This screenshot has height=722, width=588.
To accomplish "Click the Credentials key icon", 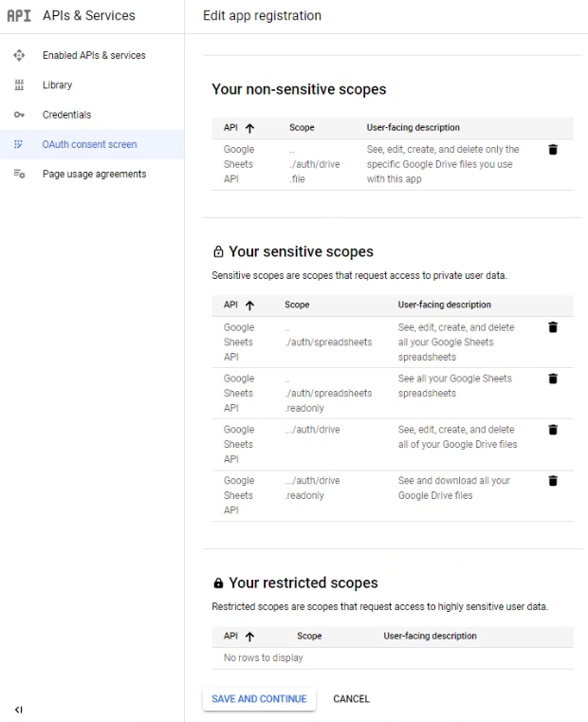I will [18, 115].
